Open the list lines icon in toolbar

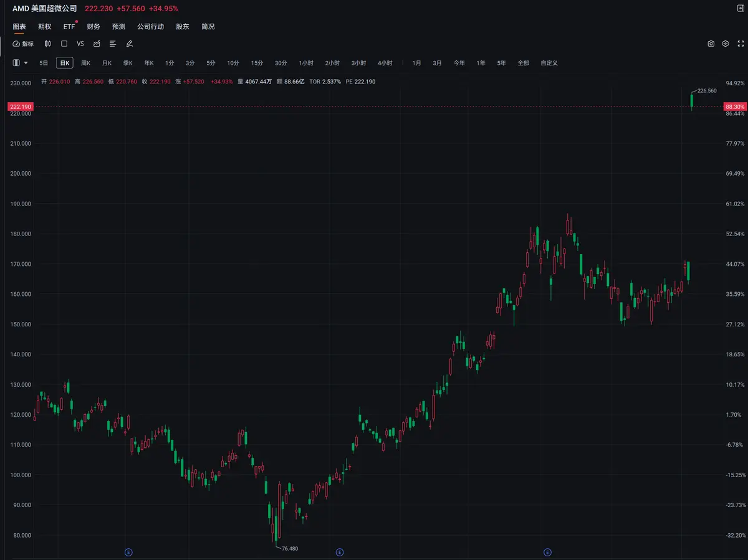(113, 44)
